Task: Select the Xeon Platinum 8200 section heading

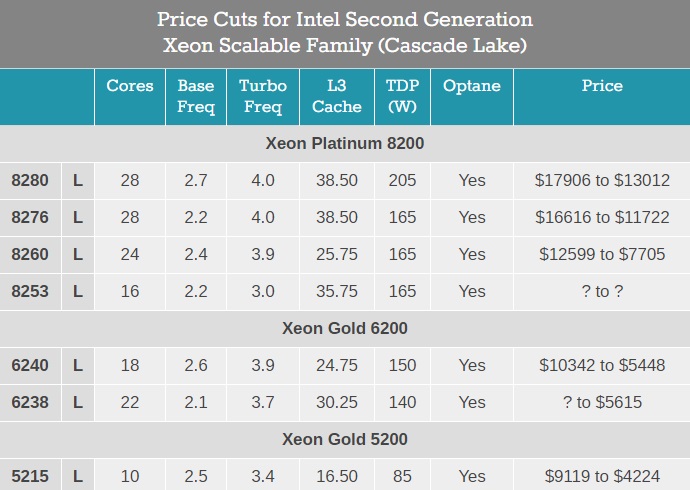Action: point(345,143)
